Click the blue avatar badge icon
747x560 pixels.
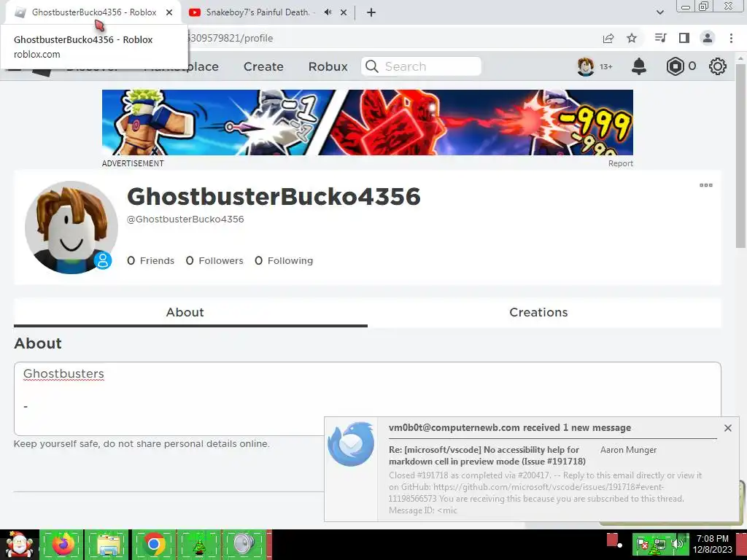point(102,260)
